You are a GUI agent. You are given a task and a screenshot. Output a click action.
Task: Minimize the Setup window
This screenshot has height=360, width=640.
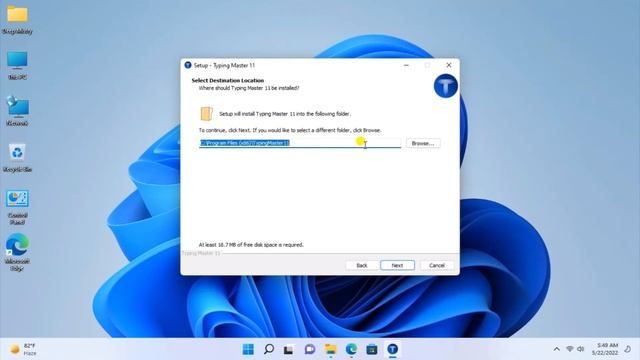click(406, 65)
